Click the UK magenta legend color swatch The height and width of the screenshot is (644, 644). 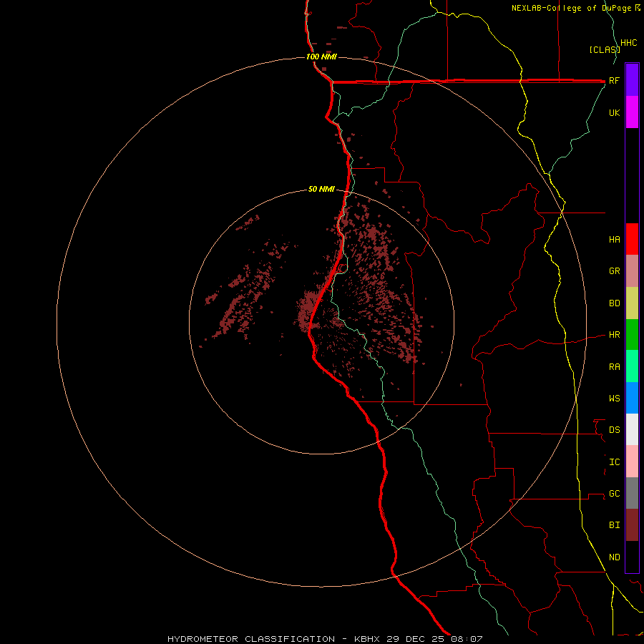point(632,112)
